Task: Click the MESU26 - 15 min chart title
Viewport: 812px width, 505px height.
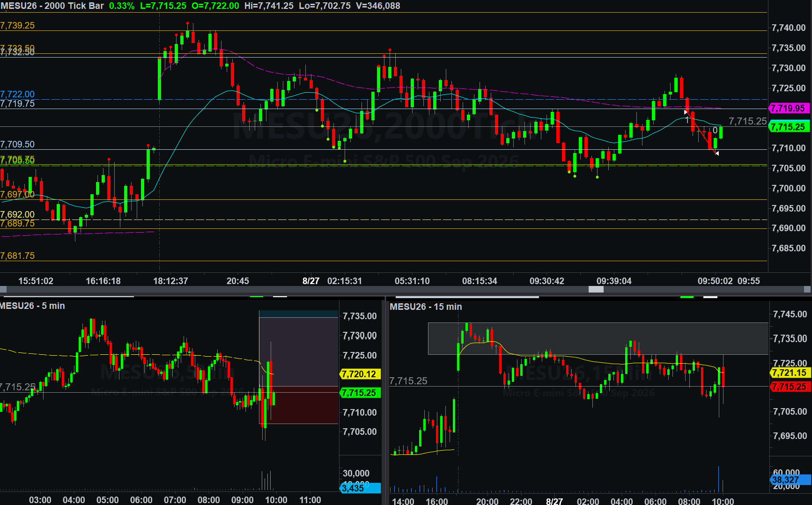Action: (426, 307)
